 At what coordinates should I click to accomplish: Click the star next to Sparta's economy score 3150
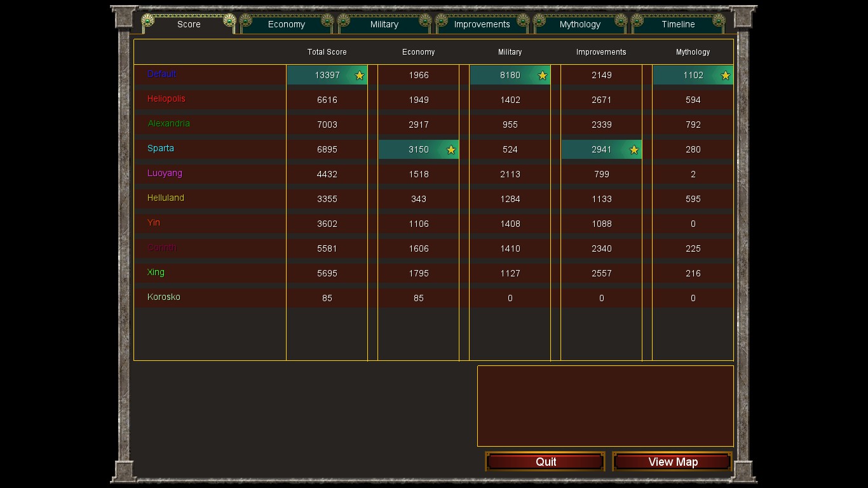tap(451, 150)
